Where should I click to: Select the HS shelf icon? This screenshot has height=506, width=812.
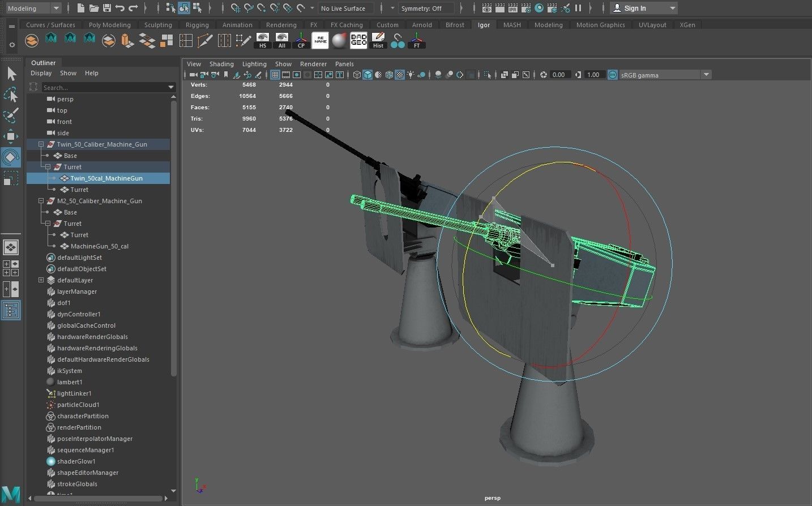tap(263, 41)
